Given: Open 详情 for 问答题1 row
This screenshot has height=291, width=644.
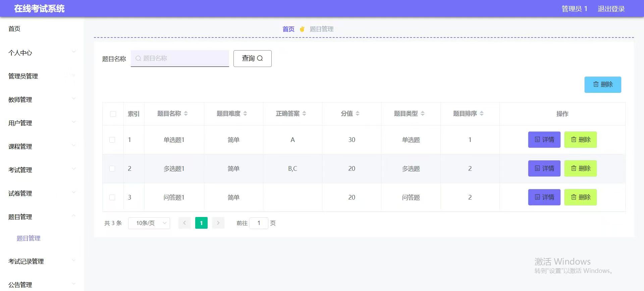Looking at the screenshot, I should (544, 197).
